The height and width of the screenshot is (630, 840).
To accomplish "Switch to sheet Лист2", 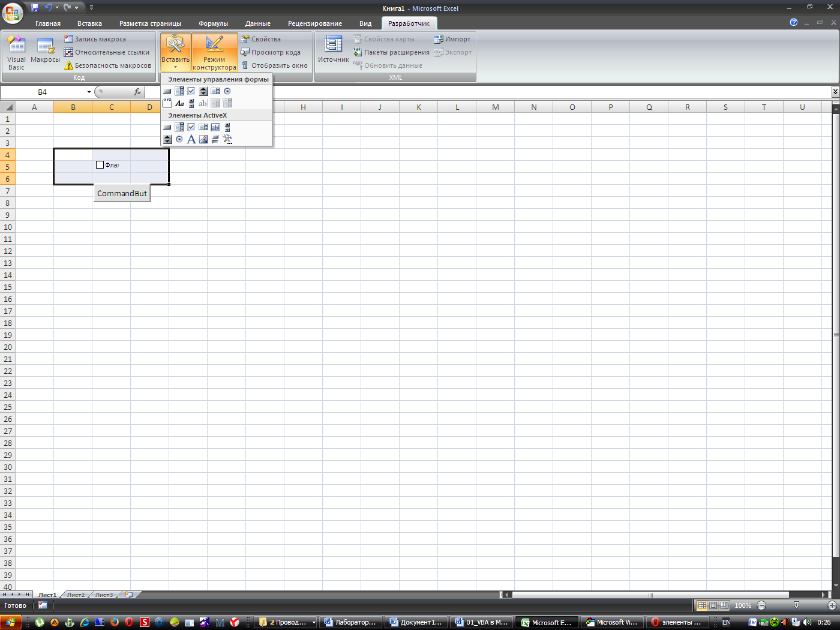I will coord(76,595).
